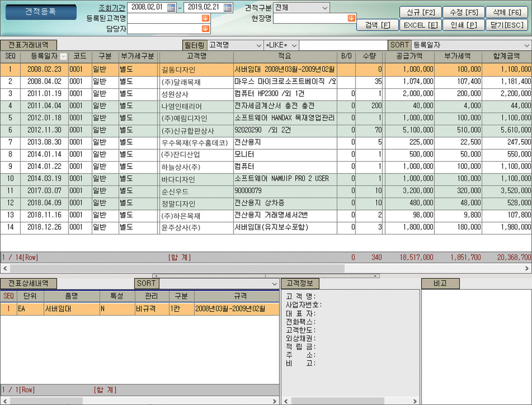Click left arrow of main grid scrollbar
This screenshot has height=405, width=532.
pyautogui.click(x=5, y=268)
